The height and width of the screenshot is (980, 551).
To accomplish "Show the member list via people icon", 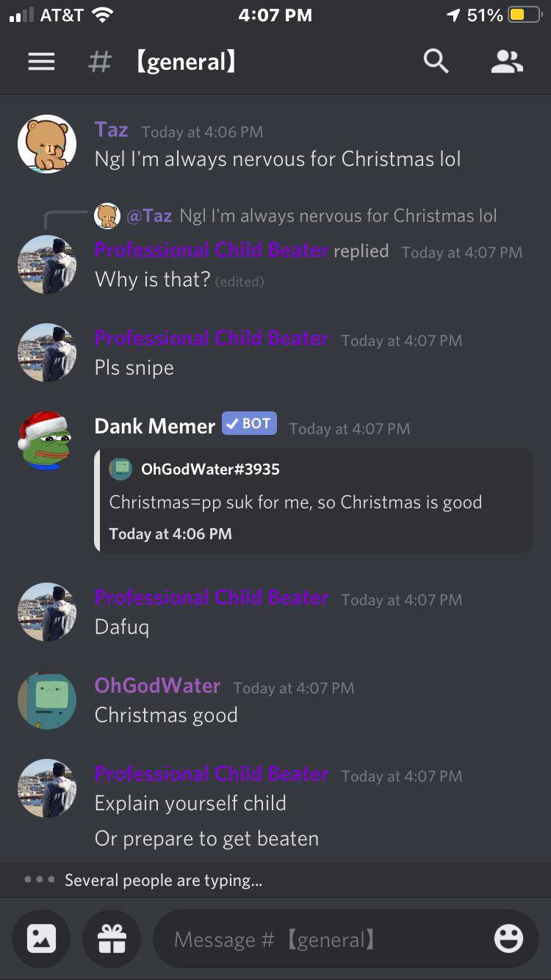I will (x=507, y=62).
